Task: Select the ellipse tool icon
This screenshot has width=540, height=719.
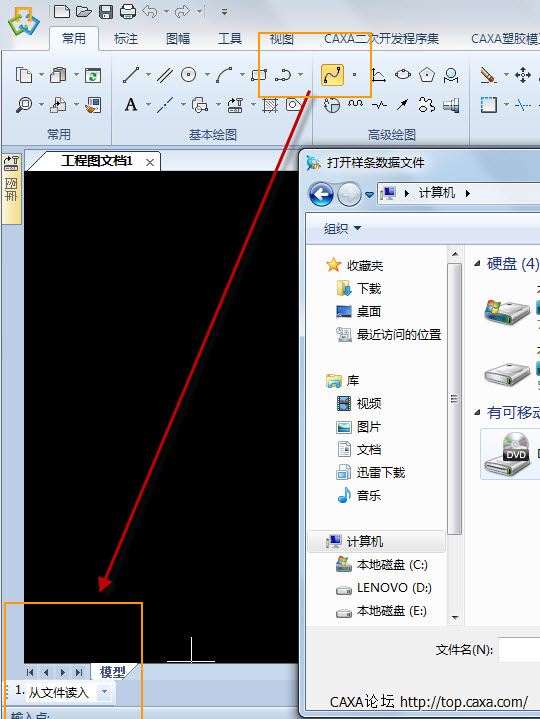Action: pyautogui.click(x=403, y=74)
